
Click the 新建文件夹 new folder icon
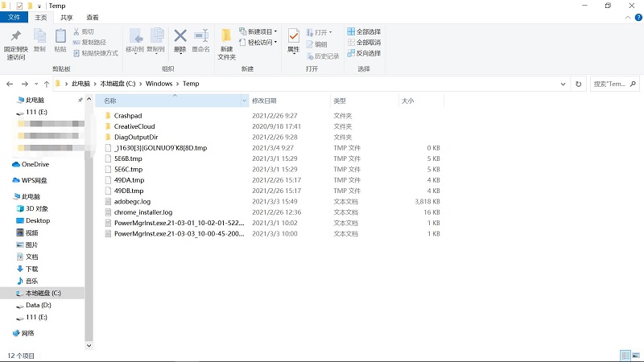(x=226, y=38)
